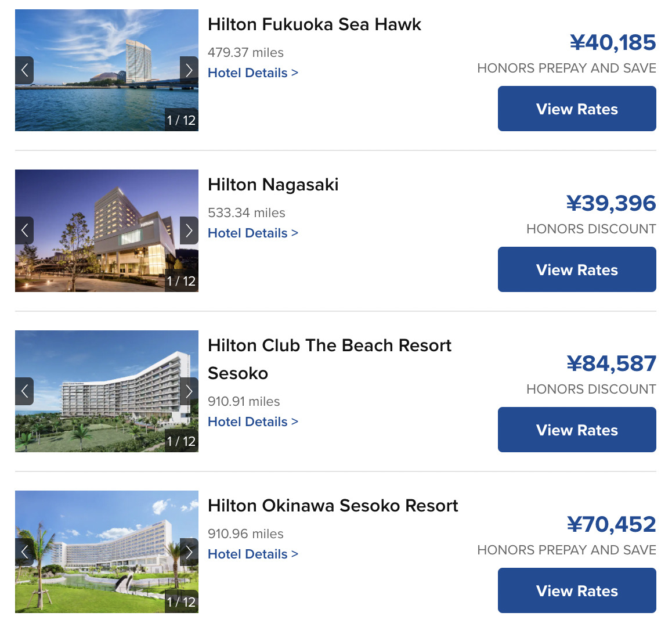
Task: Previous image arrow for Hilton Club Sesoko
Action: tap(24, 391)
